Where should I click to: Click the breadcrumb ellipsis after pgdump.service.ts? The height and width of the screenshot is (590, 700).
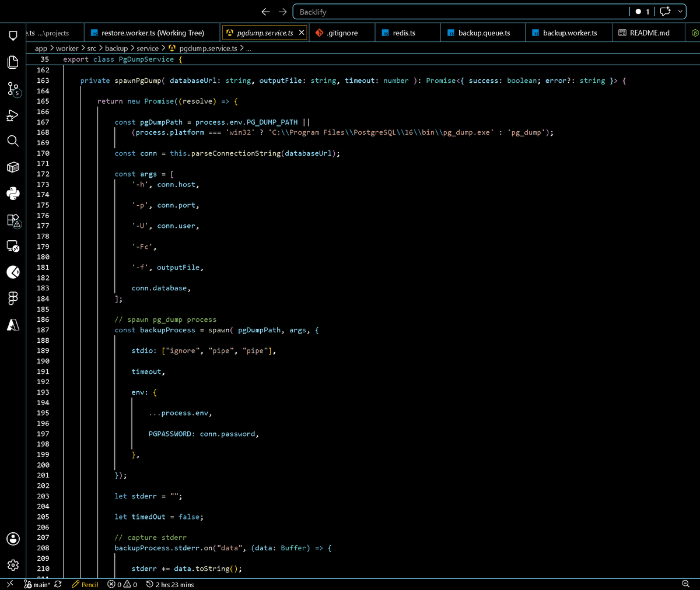click(249, 48)
